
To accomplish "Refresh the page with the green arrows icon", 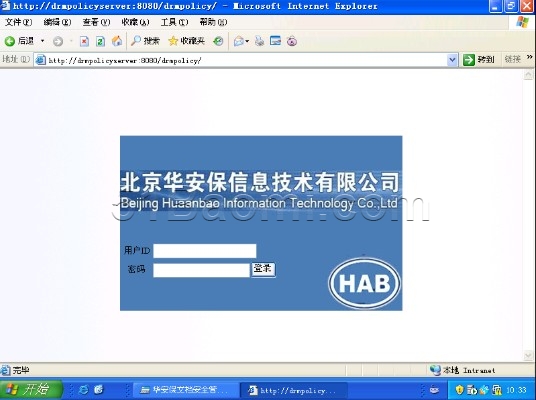I will tap(100, 41).
